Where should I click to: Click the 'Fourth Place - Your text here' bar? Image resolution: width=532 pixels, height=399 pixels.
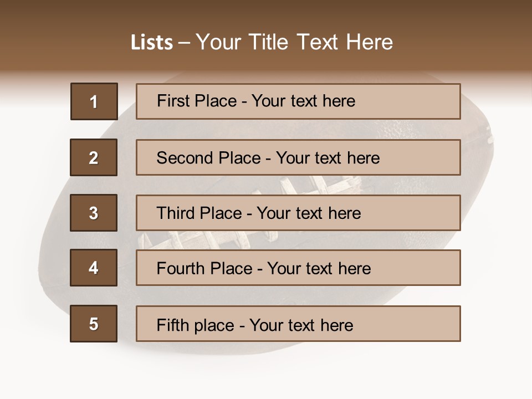[x=298, y=268]
